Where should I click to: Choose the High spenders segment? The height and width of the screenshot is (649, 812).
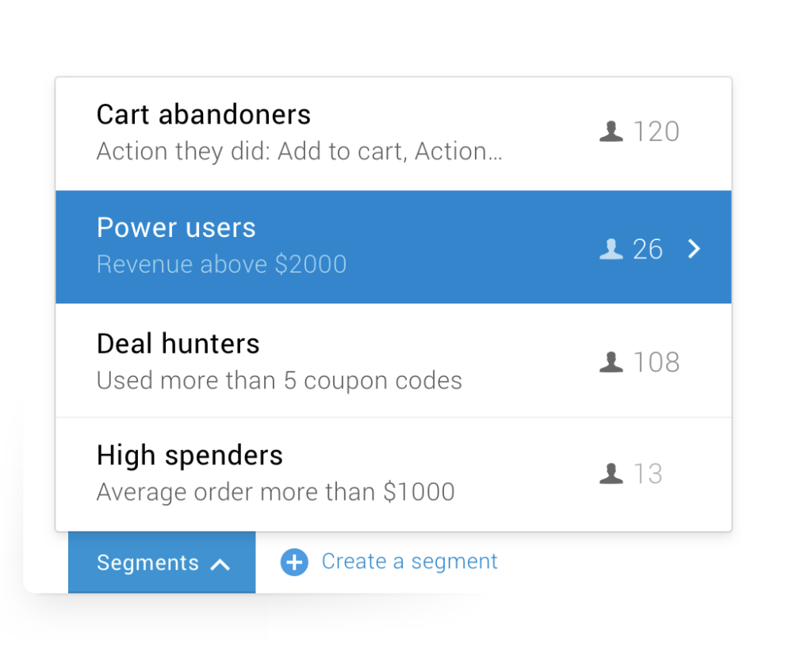coord(393,474)
